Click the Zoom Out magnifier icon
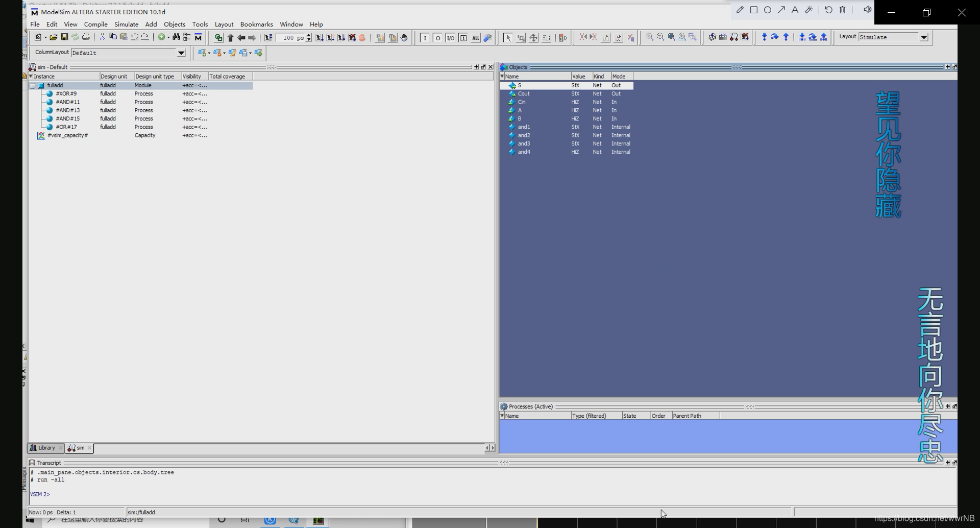Viewport: 980px width, 528px height. [660, 37]
